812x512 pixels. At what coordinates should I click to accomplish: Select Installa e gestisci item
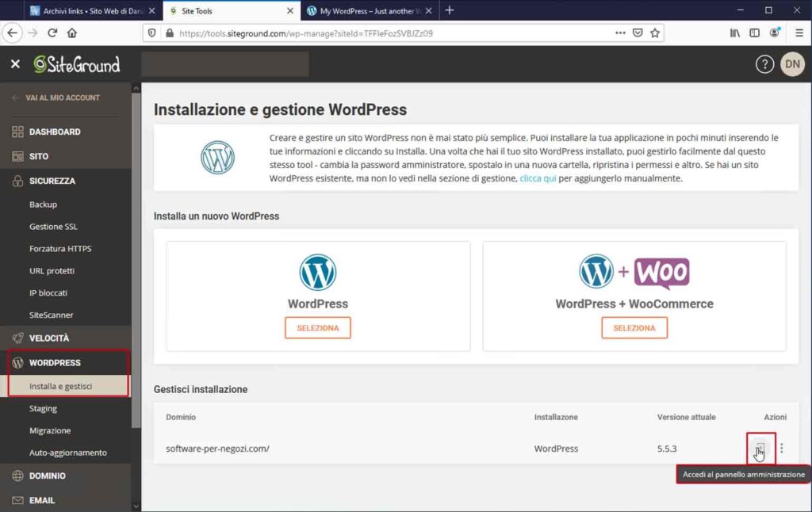[66, 386]
